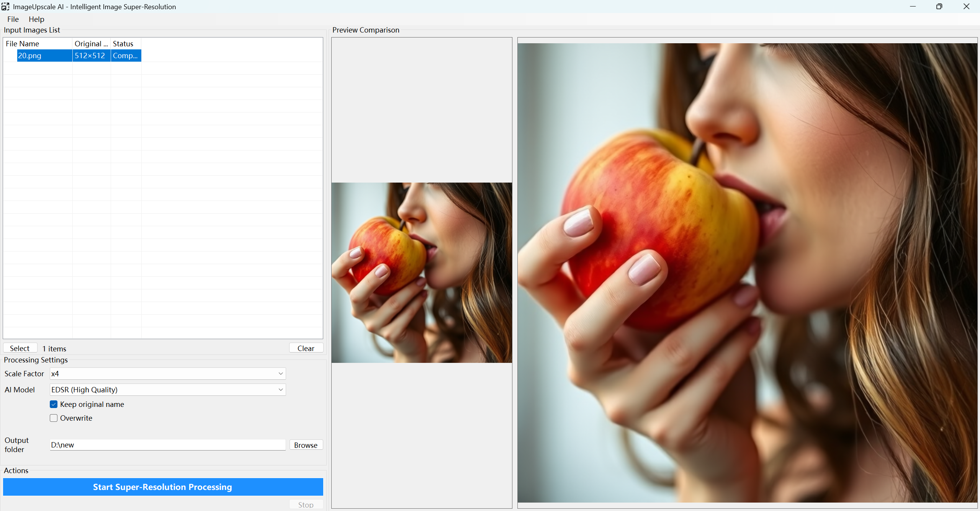Click the Status column header
Screen dimensions: 980x511
(123, 43)
